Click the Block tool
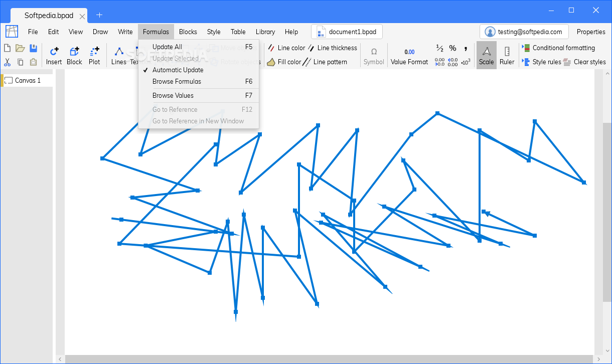 click(74, 56)
